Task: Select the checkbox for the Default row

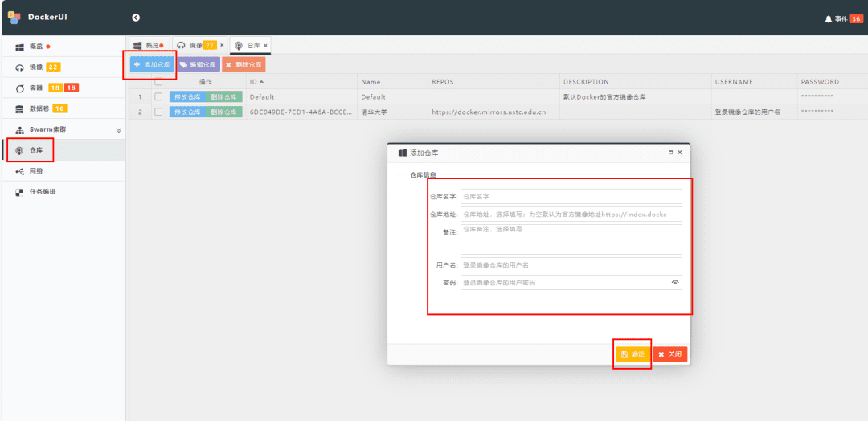Action: [158, 97]
